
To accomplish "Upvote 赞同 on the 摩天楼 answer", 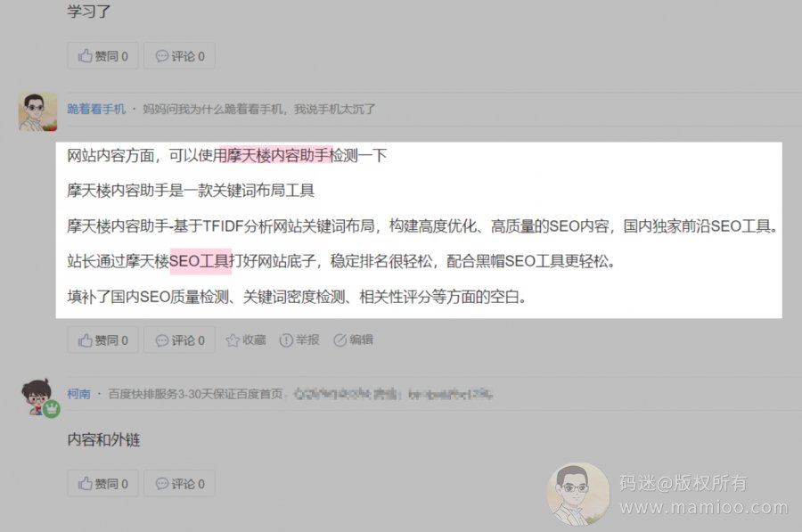I will coord(102,340).
